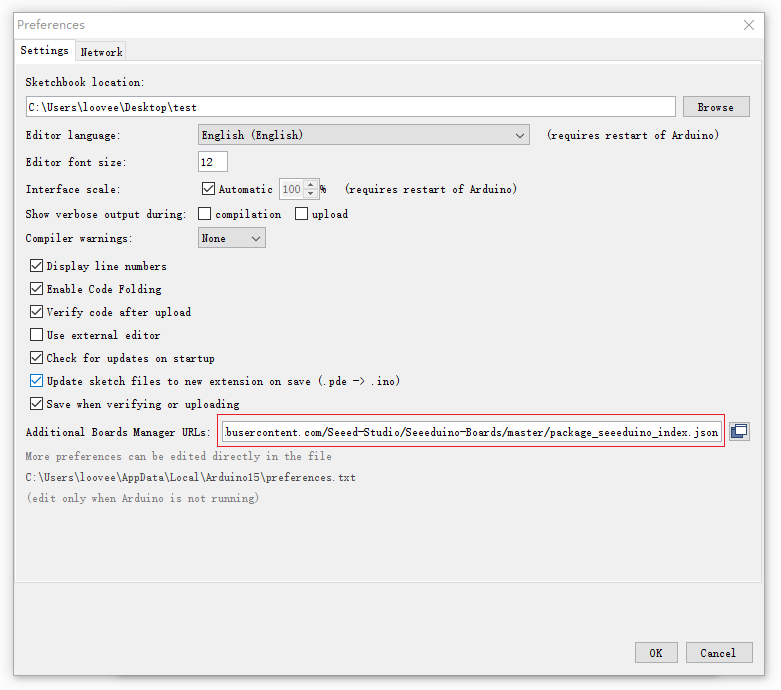Toggle the Automatic interface scale checkbox
781x690 pixels.
208,189
